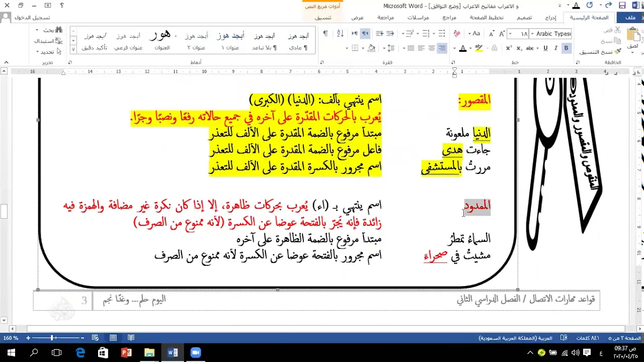
Task: Toggle Italic formatting (I)
Action: coord(555,48)
